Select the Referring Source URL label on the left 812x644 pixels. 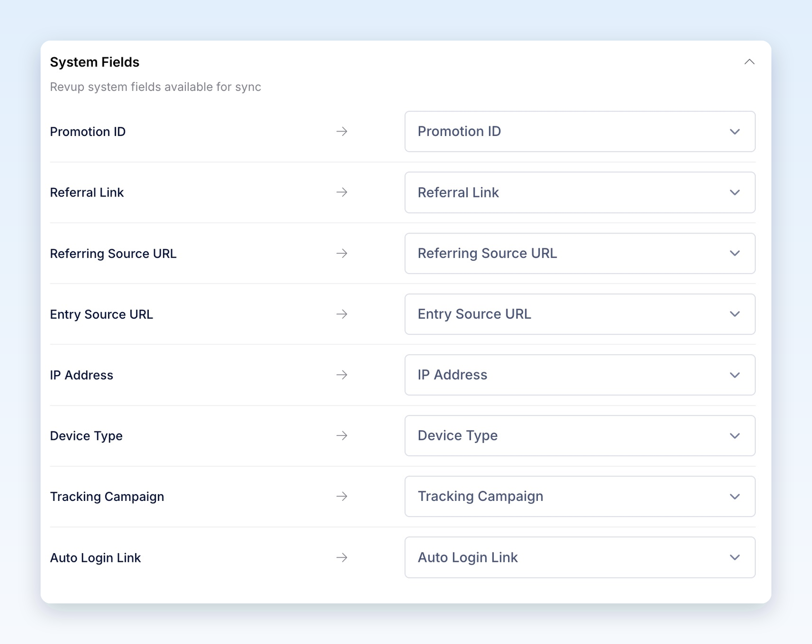point(113,253)
